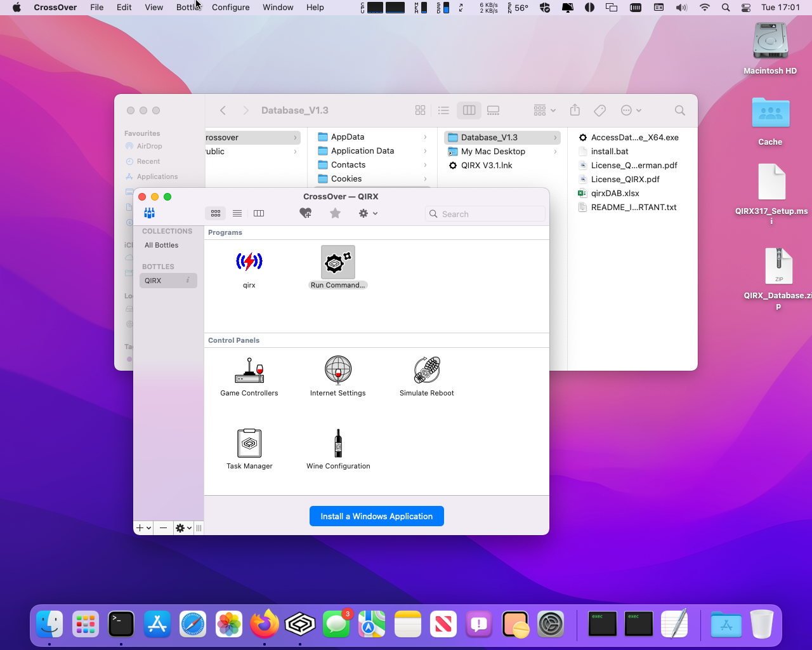Select the QIRX bottle in sidebar
812x650 pixels.
tap(168, 281)
